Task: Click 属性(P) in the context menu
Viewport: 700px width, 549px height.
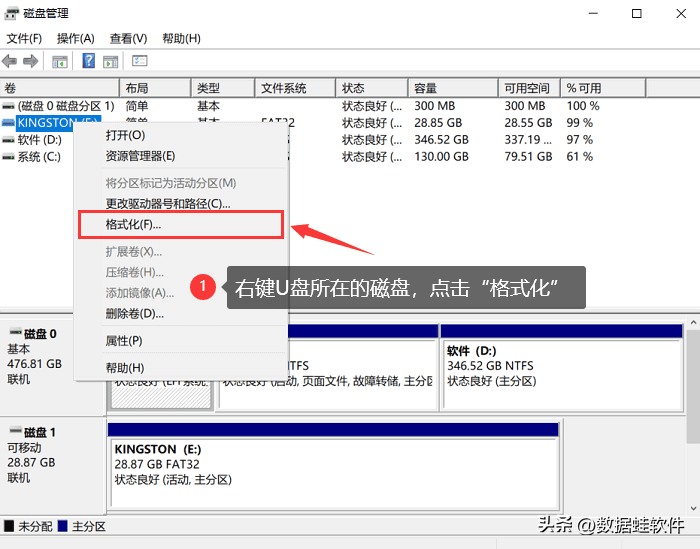Action: 125,341
